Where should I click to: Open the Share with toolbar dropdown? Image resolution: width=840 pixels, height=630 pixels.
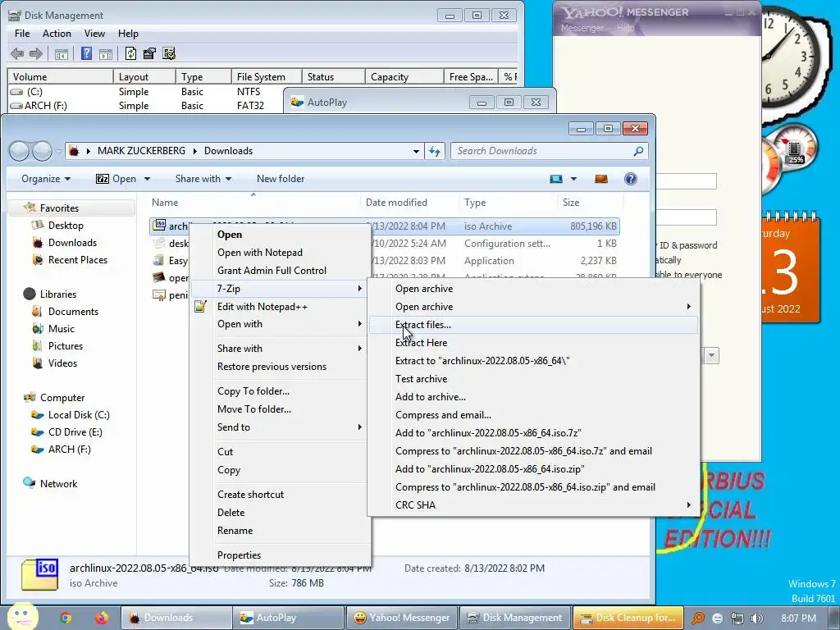(203, 179)
